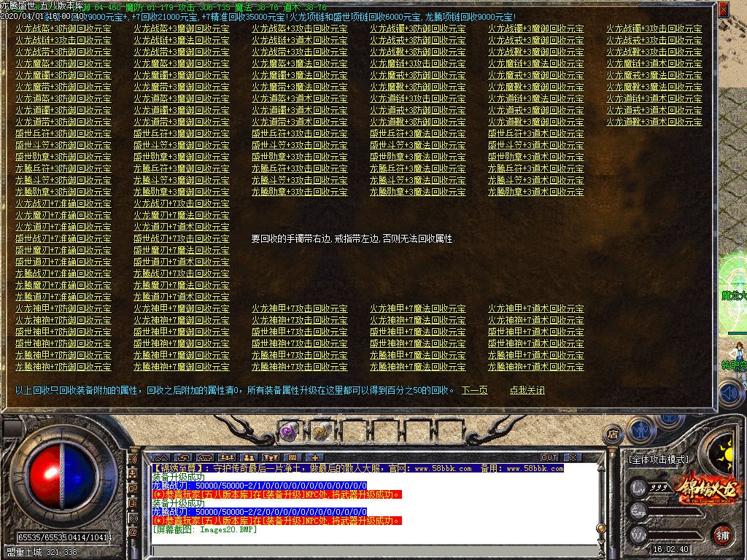Select 火龙战链+3魔法回收元宝
Screen dimensions: 747x560
pyautogui.click(x=181, y=41)
